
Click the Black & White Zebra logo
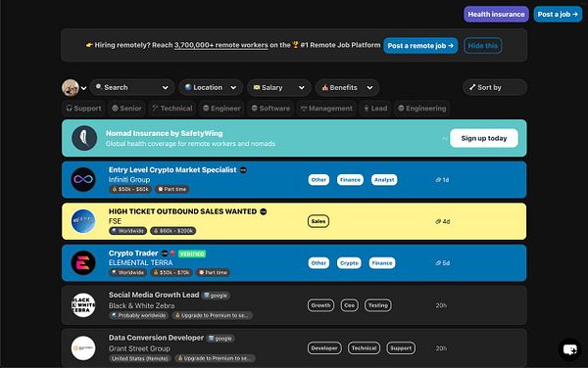83,305
